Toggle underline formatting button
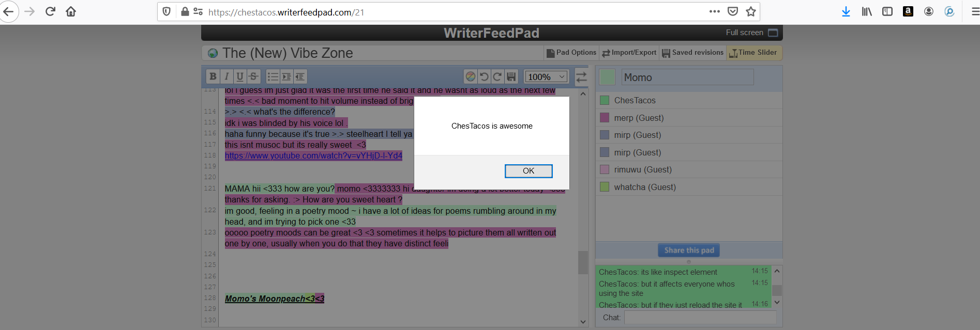Screen dimensions: 980x330 (x=239, y=76)
